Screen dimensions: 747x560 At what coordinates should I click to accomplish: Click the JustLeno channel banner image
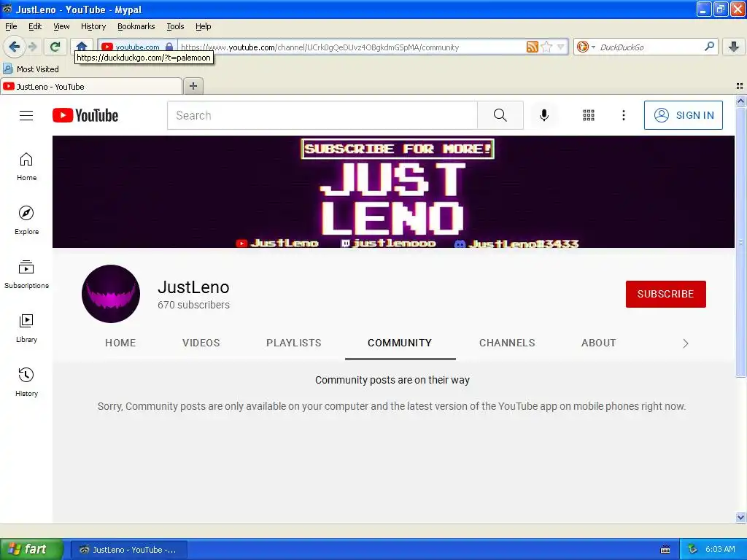click(393, 192)
